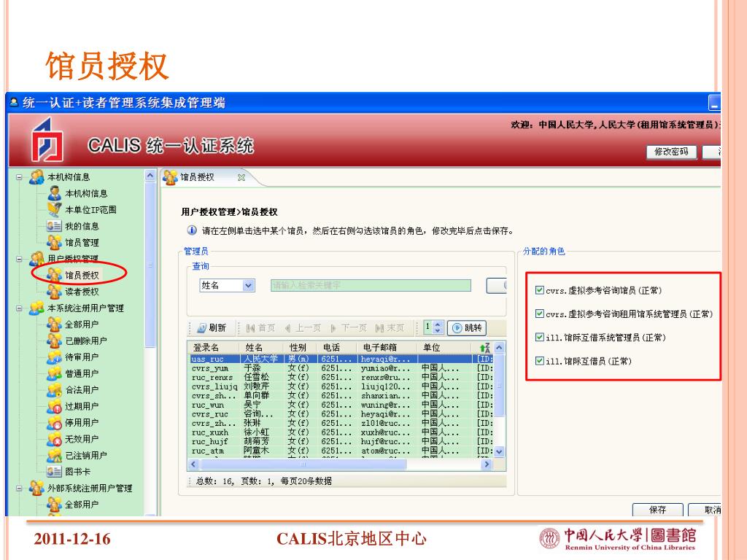Open 本单位IP范围 icon in tree
747x560 pixels.
pyautogui.click(x=54, y=209)
